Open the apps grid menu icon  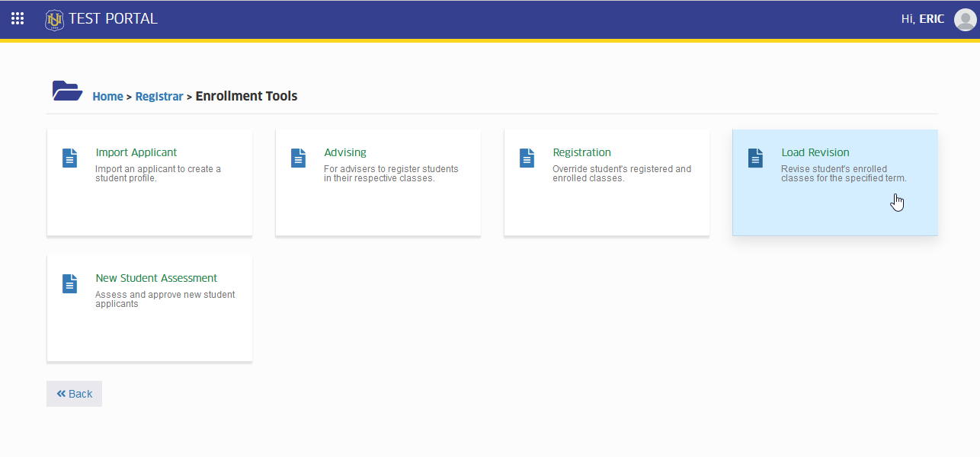18,18
